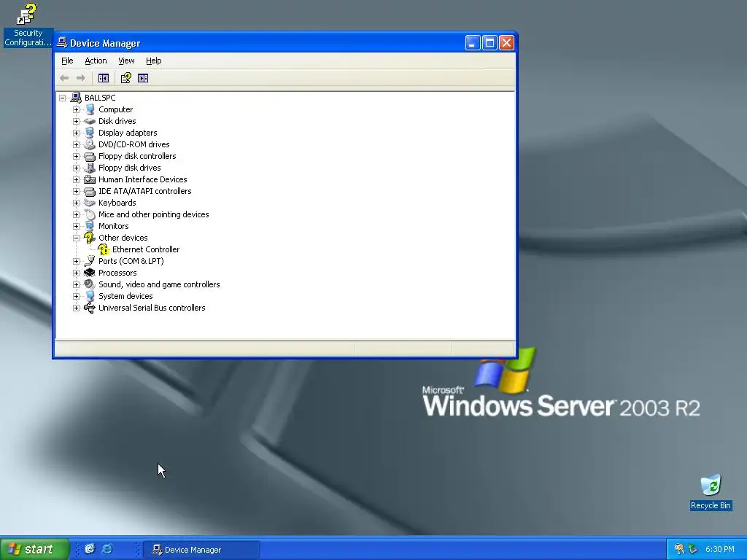This screenshot has width=747, height=560.
Task: Click the Properties help toolbar icon
Action: (x=125, y=78)
